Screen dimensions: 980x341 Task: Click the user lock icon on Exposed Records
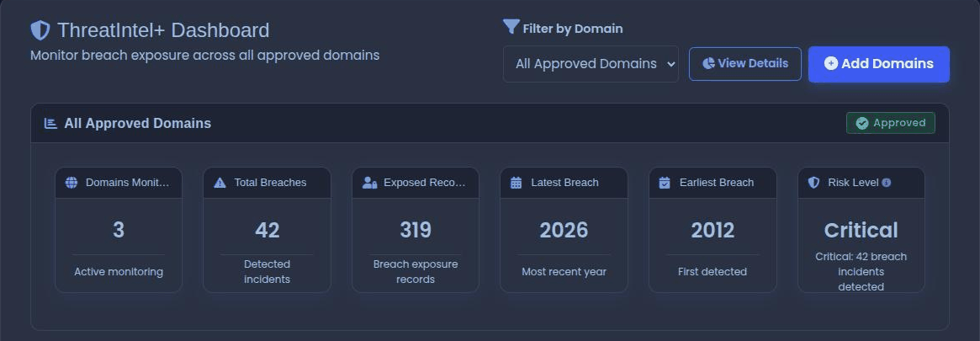tap(369, 183)
